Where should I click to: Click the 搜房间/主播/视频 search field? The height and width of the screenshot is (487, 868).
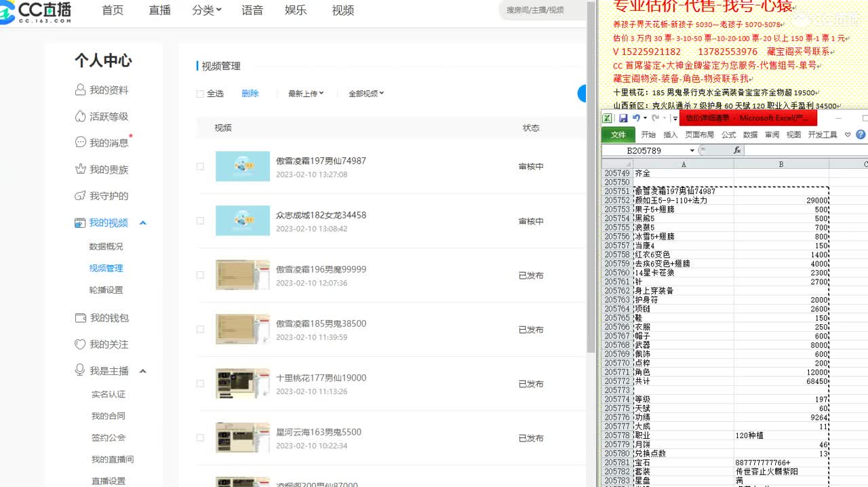[x=542, y=10]
